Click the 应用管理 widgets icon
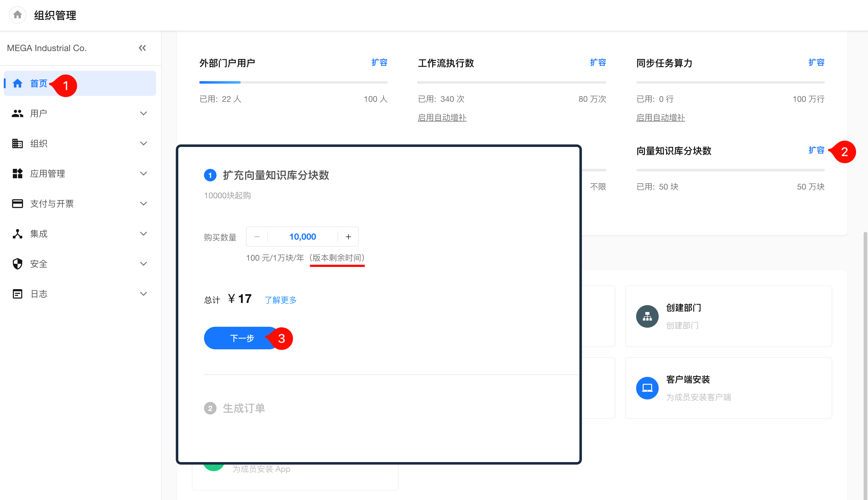This screenshot has width=868, height=500. (x=17, y=174)
